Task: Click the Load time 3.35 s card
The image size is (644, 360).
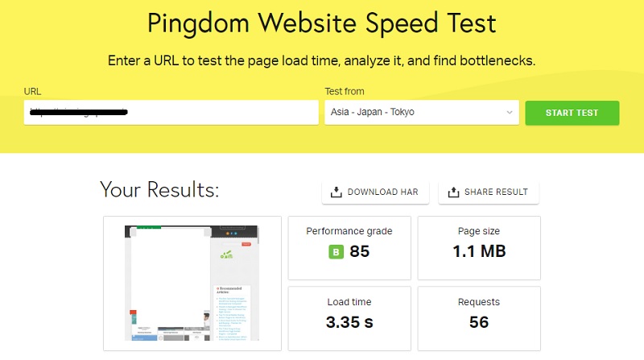Action: click(349, 318)
